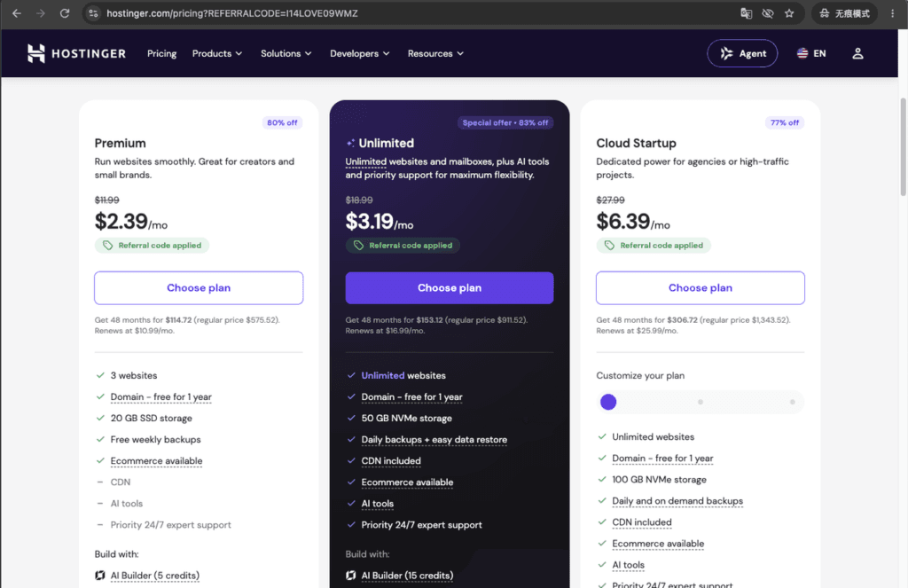
Task: Choose the Unlimited plan button
Action: point(450,288)
